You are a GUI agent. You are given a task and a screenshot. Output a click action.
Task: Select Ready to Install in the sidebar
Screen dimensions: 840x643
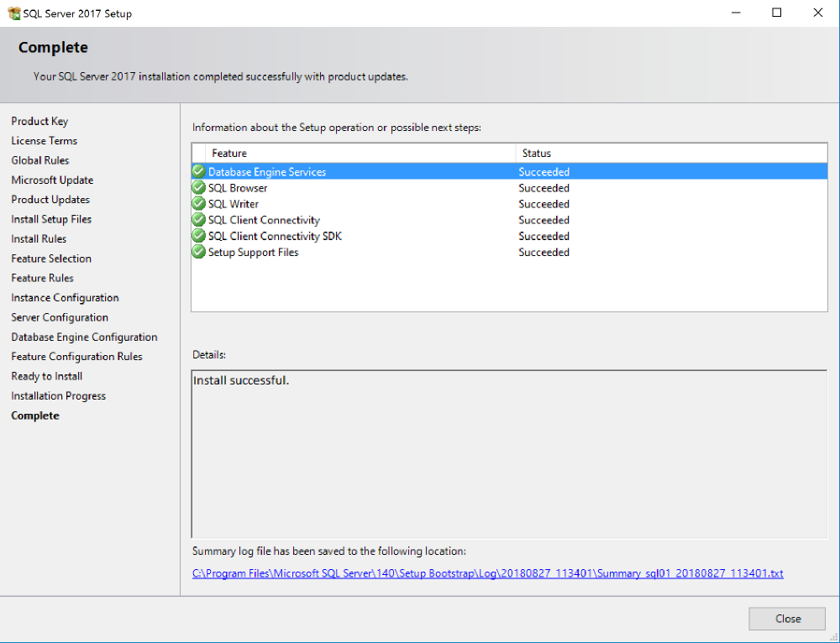pyautogui.click(x=46, y=376)
